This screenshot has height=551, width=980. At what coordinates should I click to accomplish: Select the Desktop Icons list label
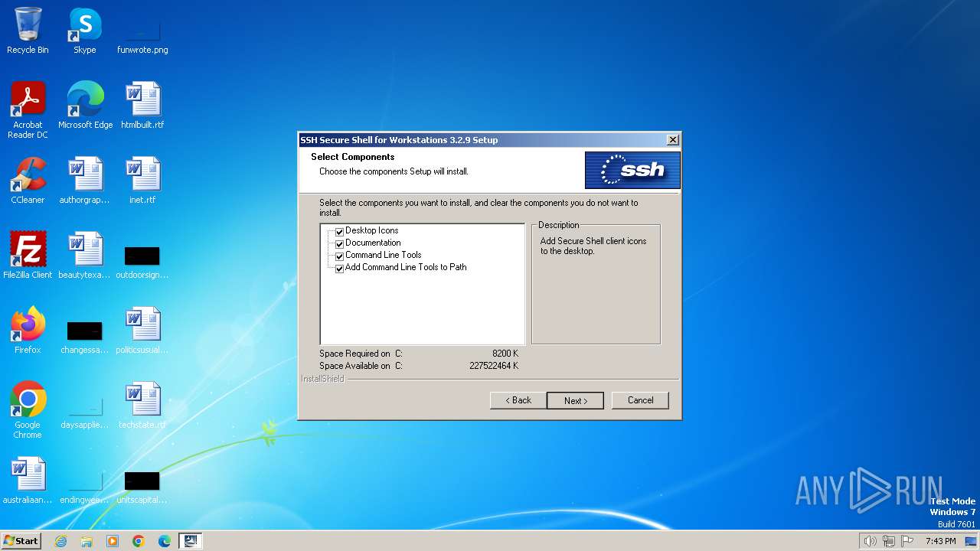tap(371, 230)
